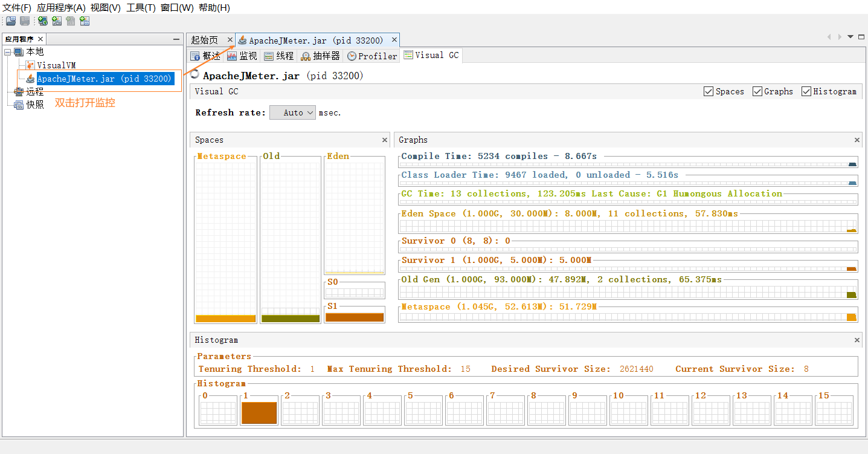Viewport: 868px width, 454px height.
Task: Switch to the 线程 tab
Action: tap(279, 56)
